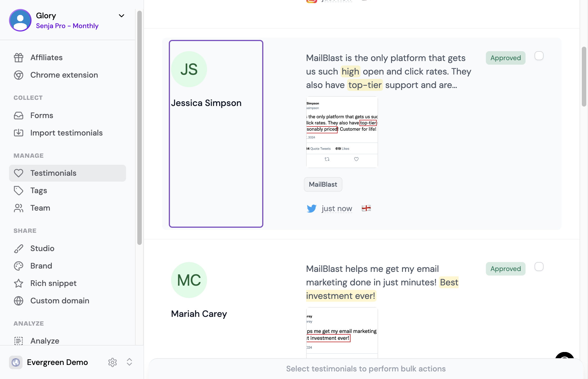This screenshot has height=379, width=588.
Task: Click the retweet icon in tweet screenshot
Action: coord(327,159)
